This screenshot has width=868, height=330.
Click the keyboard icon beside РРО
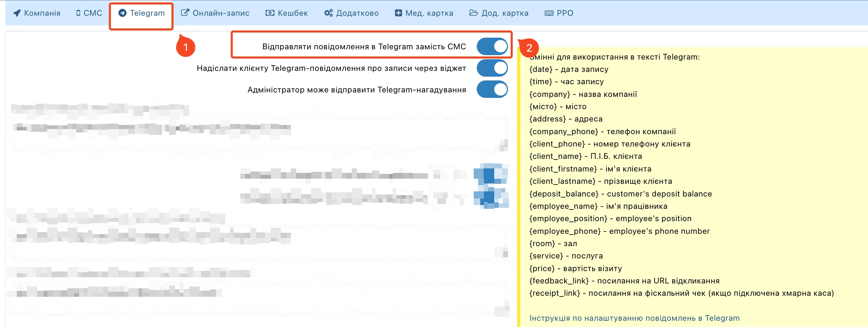point(549,13)
